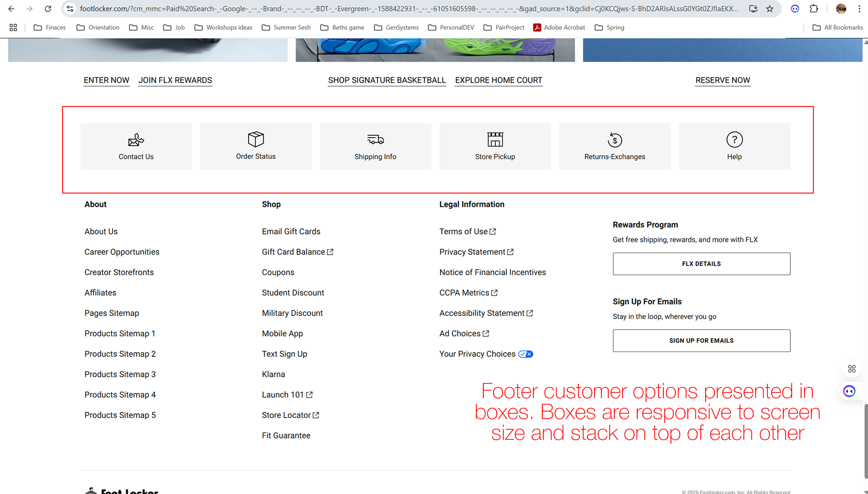Follow the JOIN FLX REWARDS link
868x494 pixels.
click(x=175, y=80)
